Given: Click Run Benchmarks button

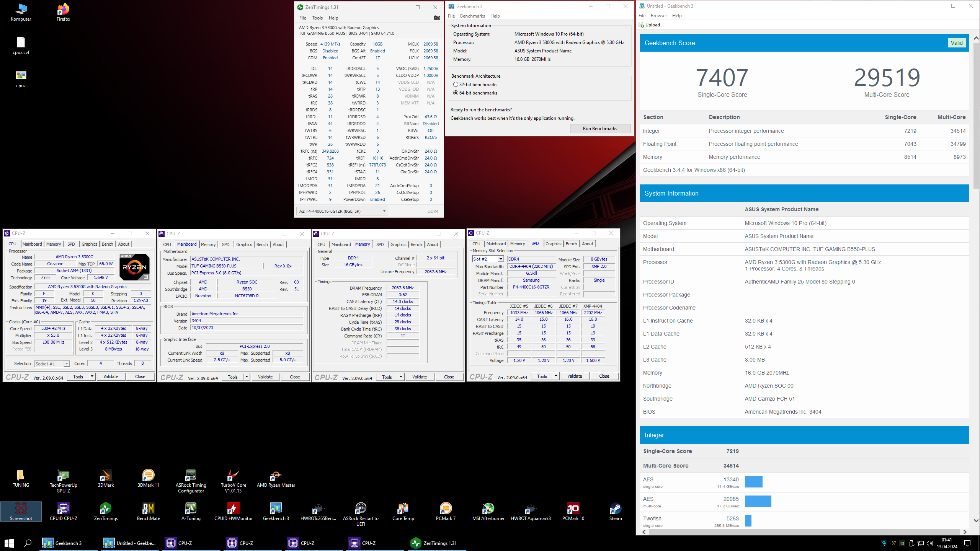Looking at the screenshot, I should click(600, 129).
